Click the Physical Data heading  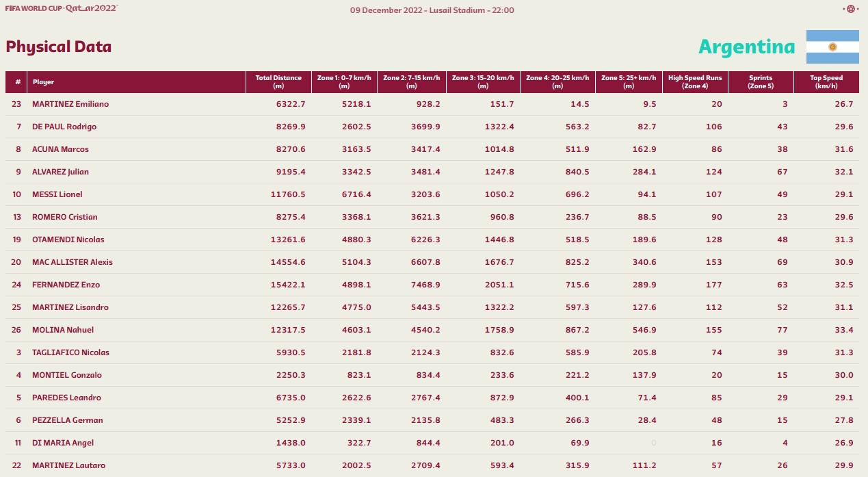(58, 47)
